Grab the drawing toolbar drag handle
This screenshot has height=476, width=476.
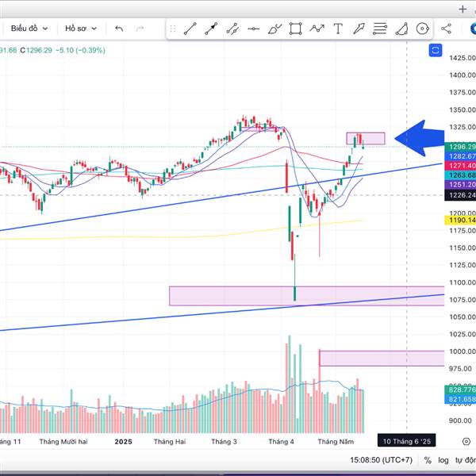[173, 29]
